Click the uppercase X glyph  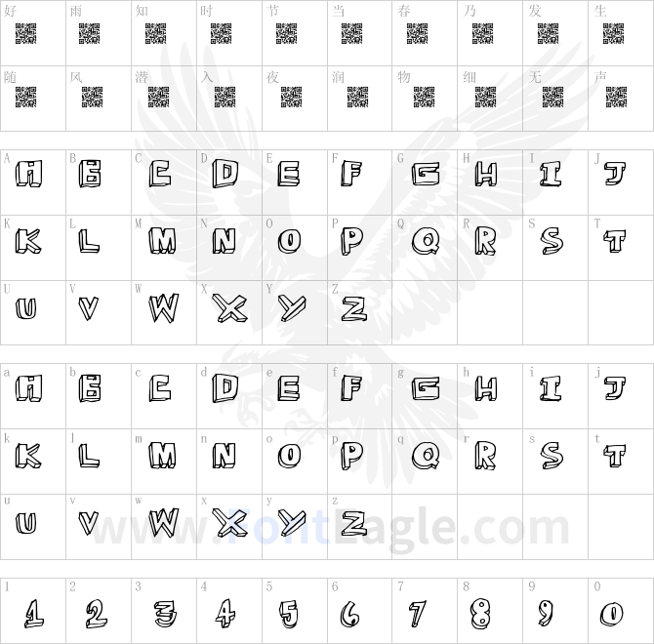[x=229, y=308]
